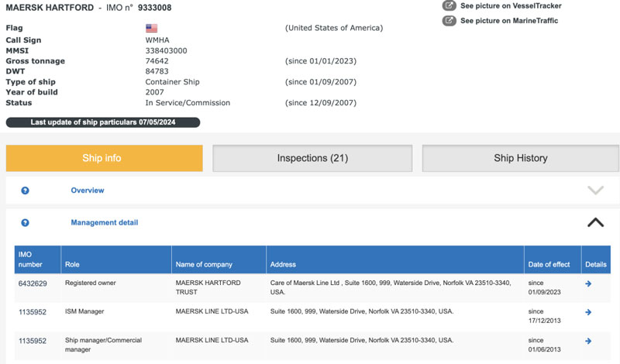Image resolution: width=620 pixels, height=364 pixels.
Task: Click the Management detail section title
Action: (x=105, y=222)
